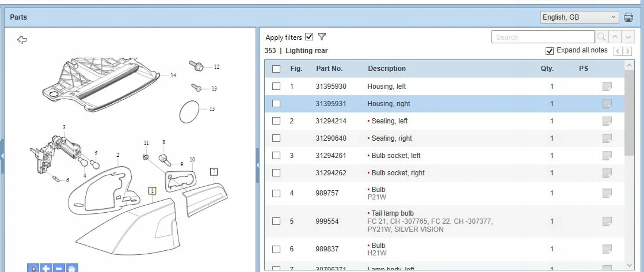Click the collapse handle on the far left edge
Screen dimensions: 644x272
[2, 156]
